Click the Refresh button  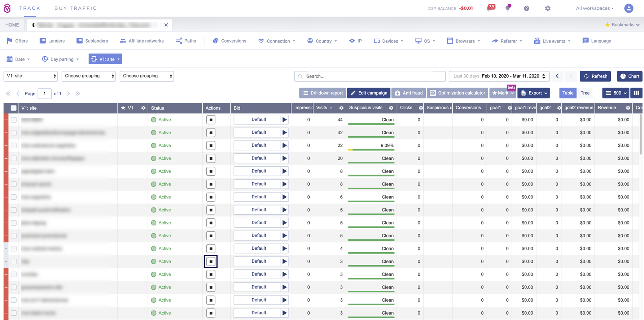point(595,76)
